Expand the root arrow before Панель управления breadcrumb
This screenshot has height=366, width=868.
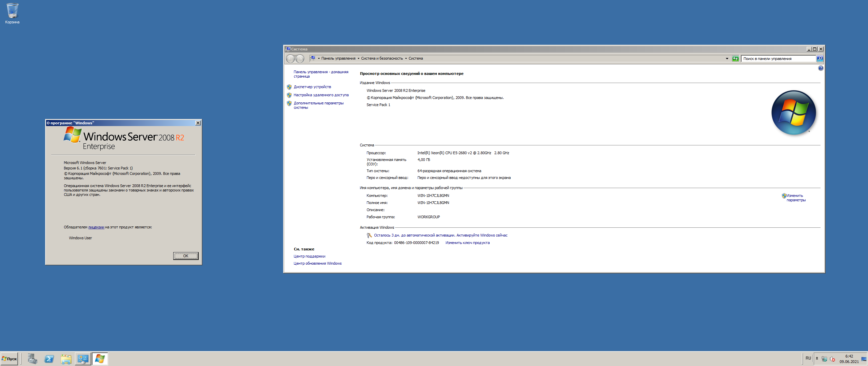(319, 59)
